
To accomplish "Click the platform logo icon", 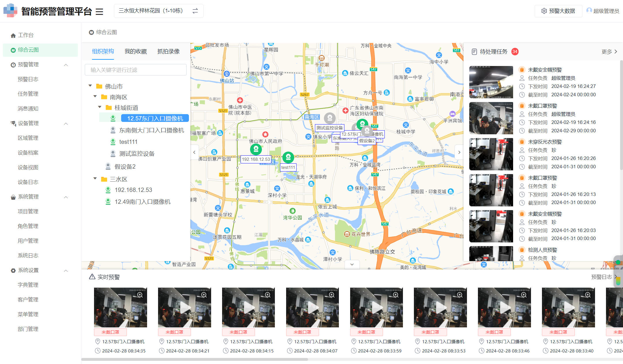I will (x=10, y=11).
